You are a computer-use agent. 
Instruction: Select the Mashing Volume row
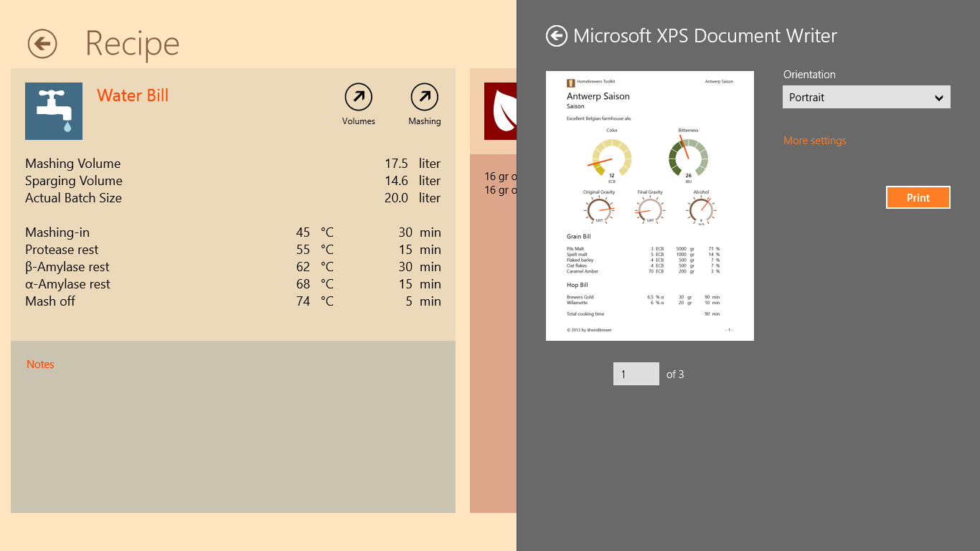coord(232,164)
